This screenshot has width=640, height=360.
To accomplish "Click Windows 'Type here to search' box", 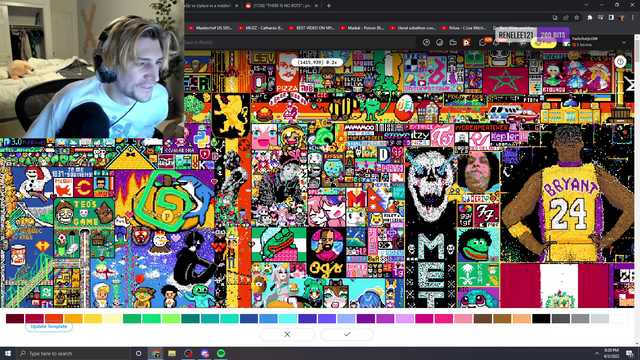I will 73,353.
